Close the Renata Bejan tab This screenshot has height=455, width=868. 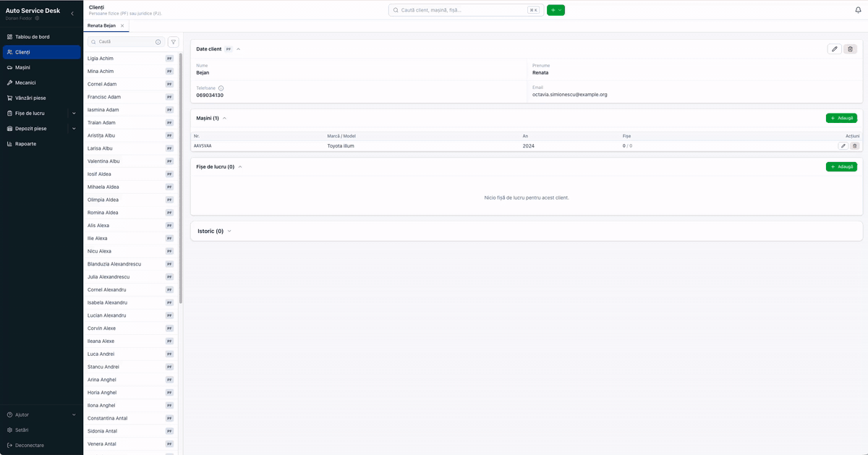click(x=122, y=25)
